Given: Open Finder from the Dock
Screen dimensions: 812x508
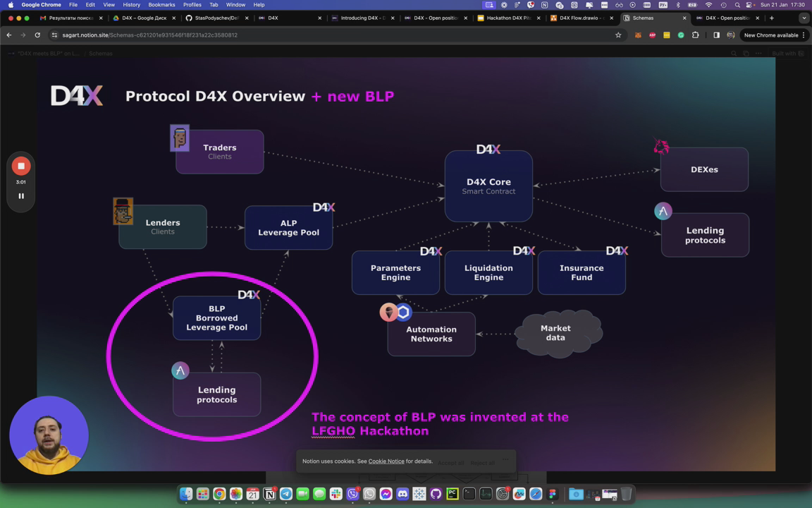Looking at the screenshot, I should tap(186, 494).
